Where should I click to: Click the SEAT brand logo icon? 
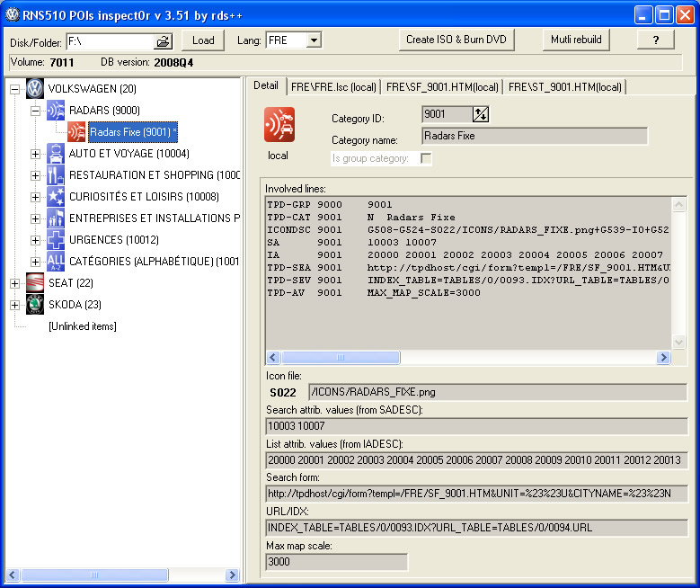tap(35, 283)
